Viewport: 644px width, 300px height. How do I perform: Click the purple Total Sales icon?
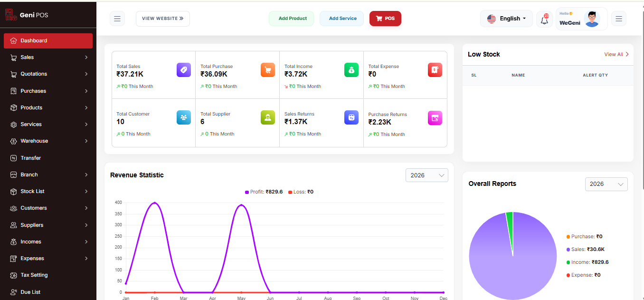click(184, 70)
